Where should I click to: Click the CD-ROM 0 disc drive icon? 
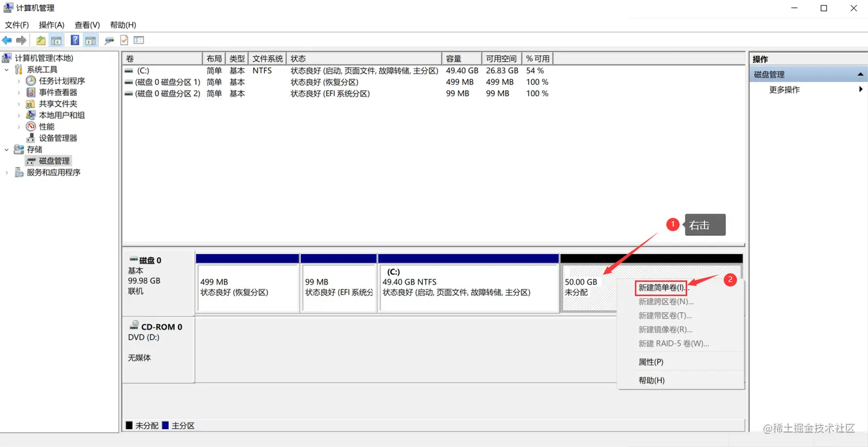click(134, 326)
